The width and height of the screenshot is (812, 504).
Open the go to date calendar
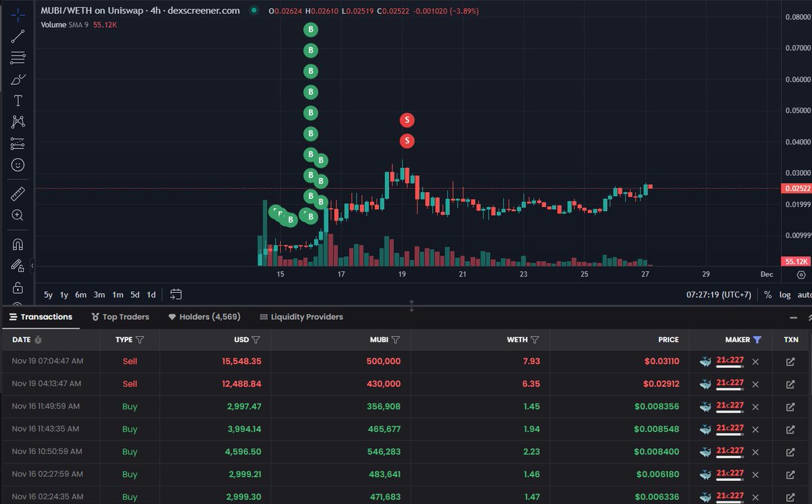(x=176, y=294)
